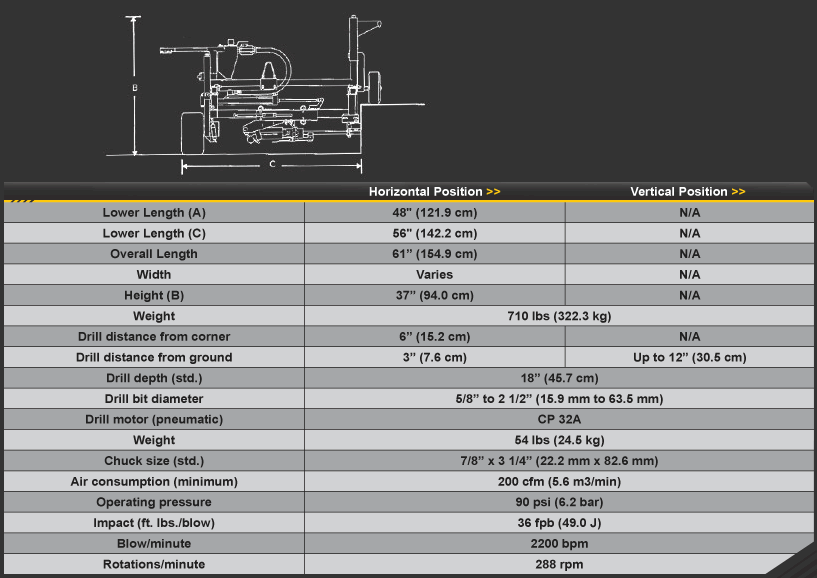Select the '2200 bpm' value
Viewport: 817px width, 578px height.
click(x=559, y=544)
